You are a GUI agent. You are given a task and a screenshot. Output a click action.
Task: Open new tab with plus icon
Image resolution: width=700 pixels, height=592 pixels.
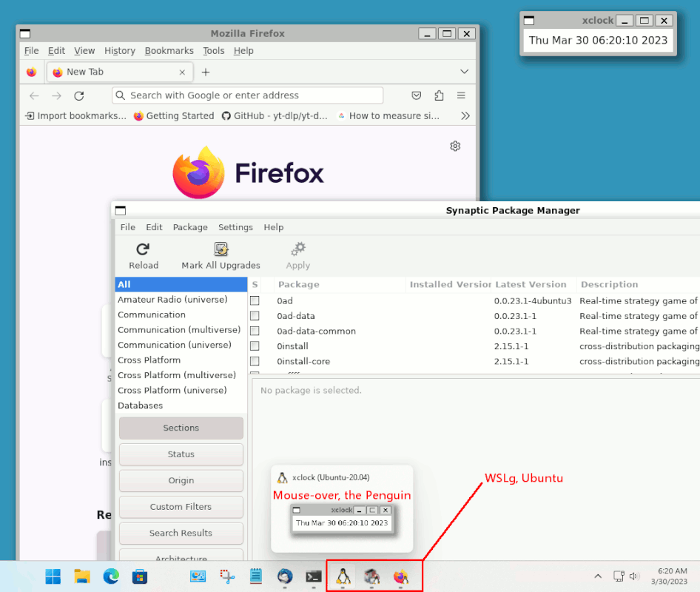pyautogui.click(x=206, y=72)
